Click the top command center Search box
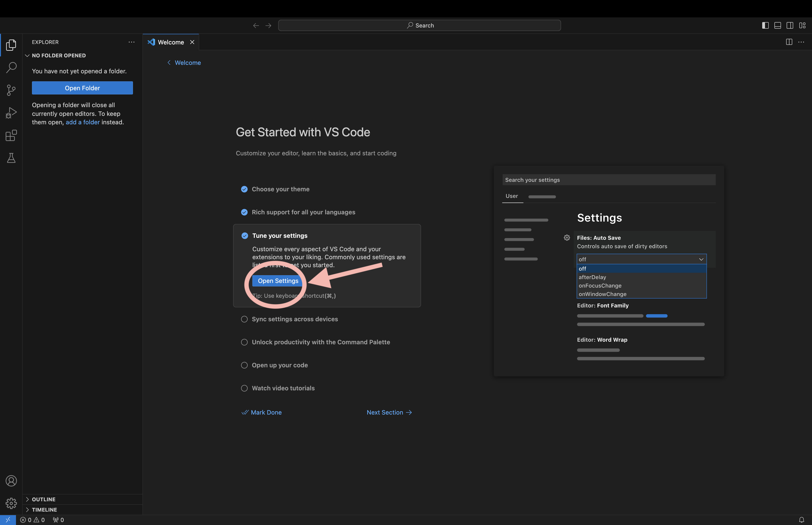This screenshot has width=812, height=525. pos(419,26)
